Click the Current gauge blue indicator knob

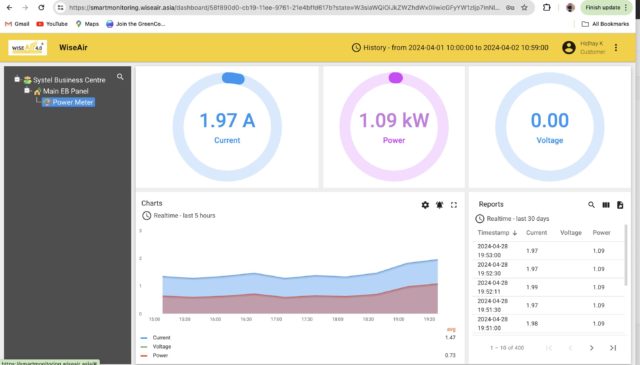tap(233, 78)
